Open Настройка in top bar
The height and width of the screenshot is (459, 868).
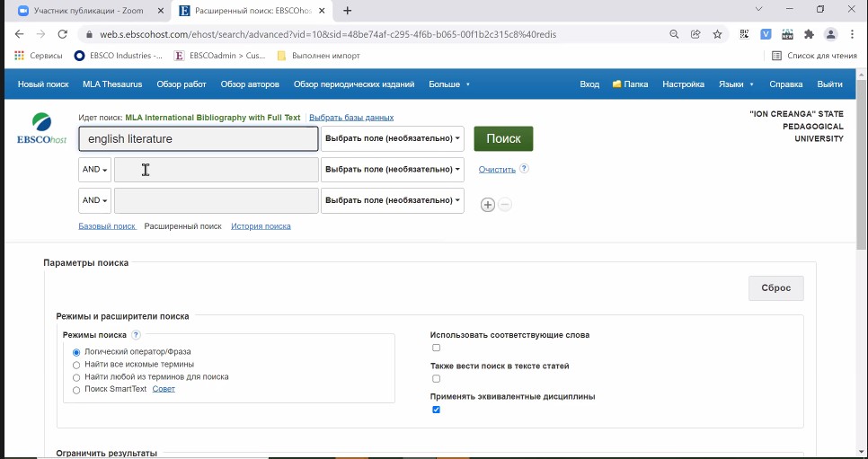click(x=683, y=84)
